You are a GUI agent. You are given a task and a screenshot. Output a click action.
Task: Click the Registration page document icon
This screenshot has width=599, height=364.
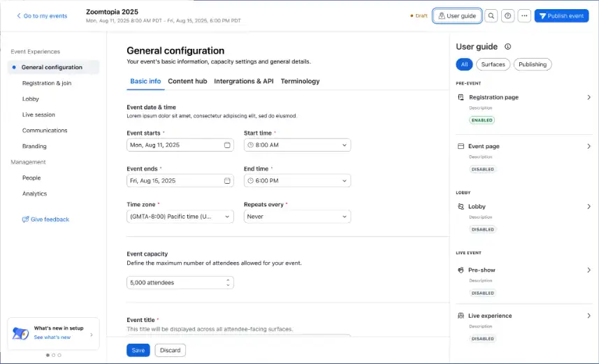[461, 97]
